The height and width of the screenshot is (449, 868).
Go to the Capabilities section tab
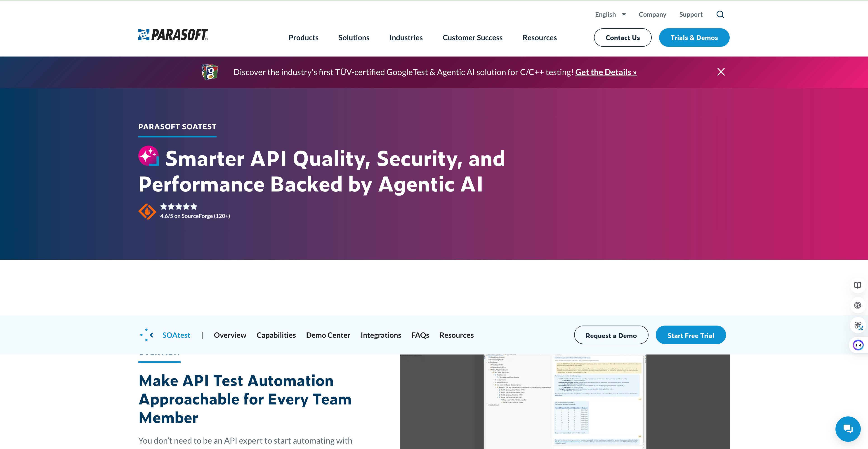click(x=276, y=335)
